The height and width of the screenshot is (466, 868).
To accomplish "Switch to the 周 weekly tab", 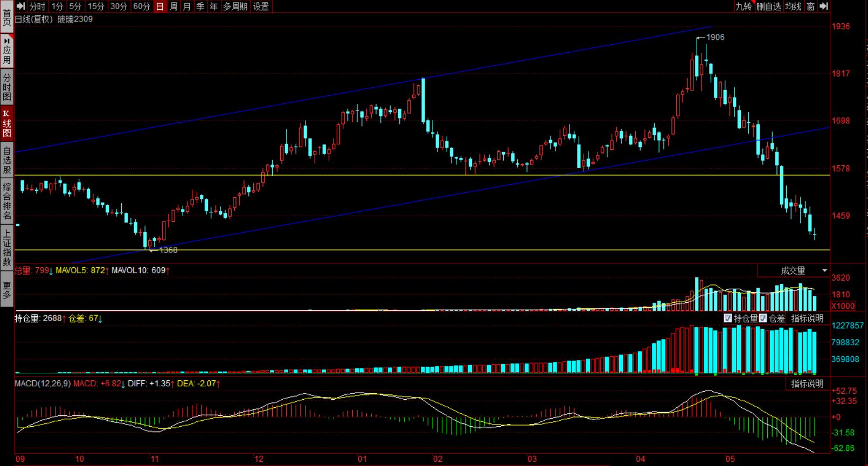I will (173, 6).
